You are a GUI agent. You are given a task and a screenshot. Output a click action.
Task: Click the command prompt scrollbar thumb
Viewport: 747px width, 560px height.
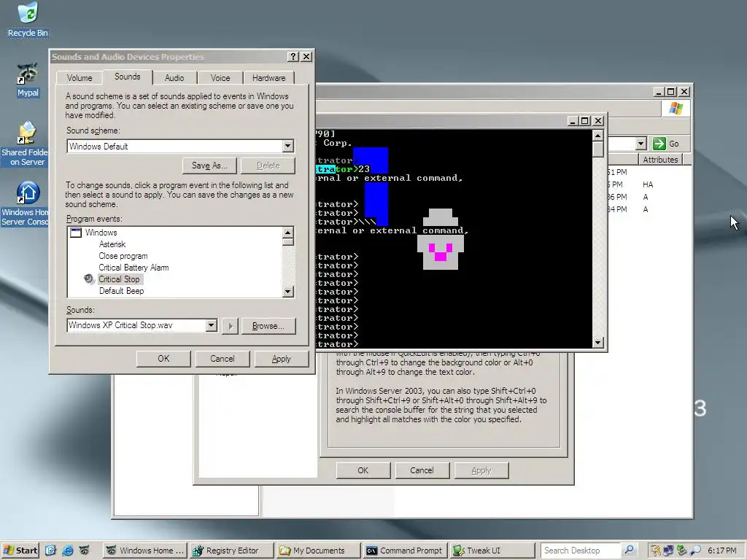coord(598,149)
